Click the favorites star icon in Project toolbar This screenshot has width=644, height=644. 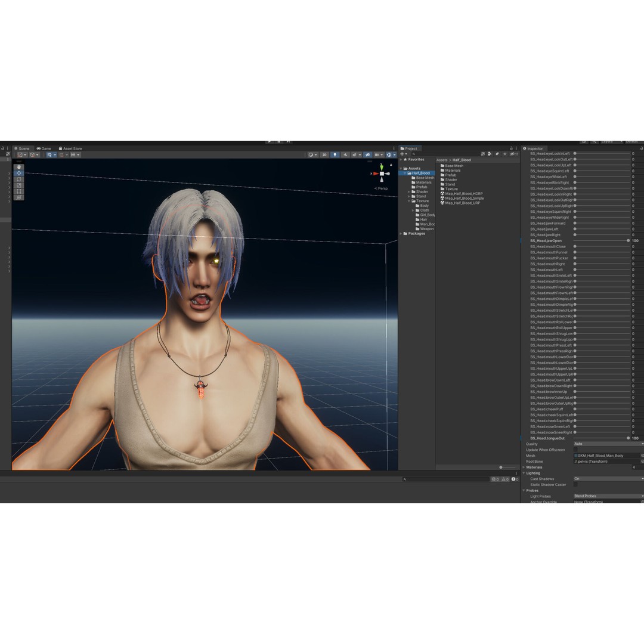[x=505, y=154]
